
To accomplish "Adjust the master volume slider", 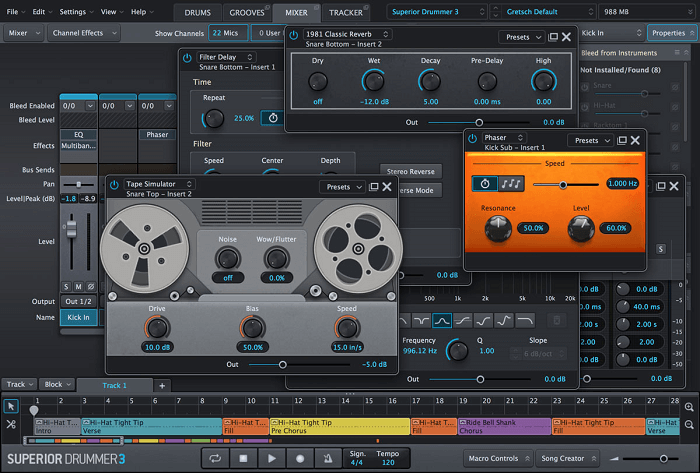I will point(650,459).
